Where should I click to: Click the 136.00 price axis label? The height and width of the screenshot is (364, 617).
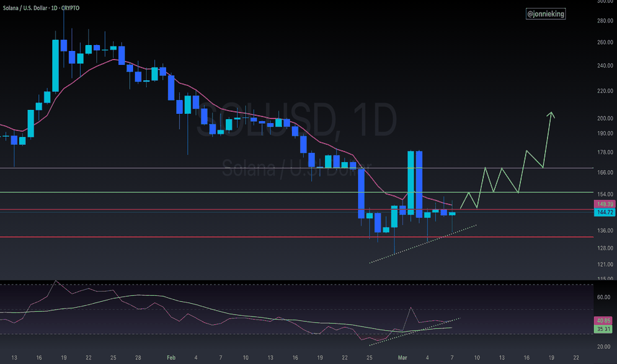[605, 230]
